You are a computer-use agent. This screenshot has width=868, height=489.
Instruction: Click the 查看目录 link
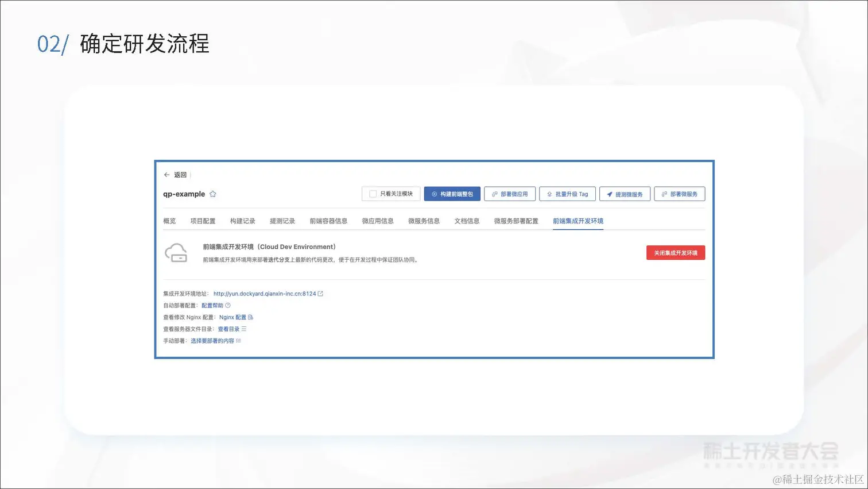[x=228, y=329]
